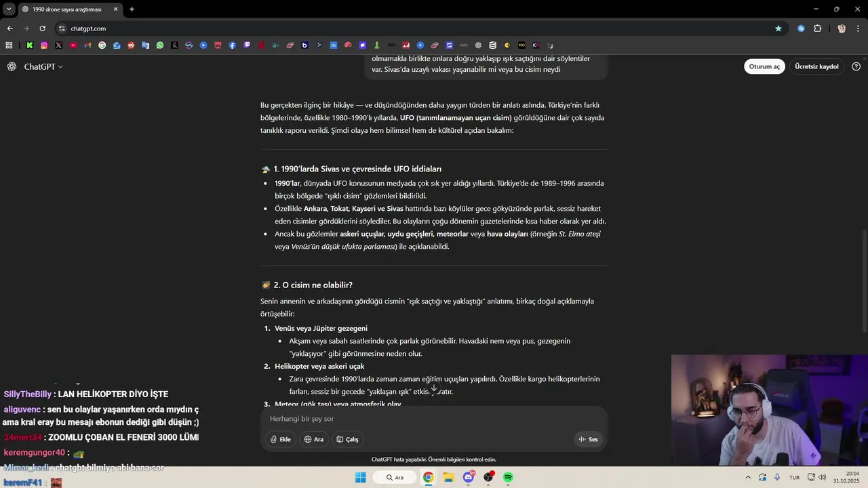Click the Ara search button in composer
This screenshot has width=868, height=488.
314,439
